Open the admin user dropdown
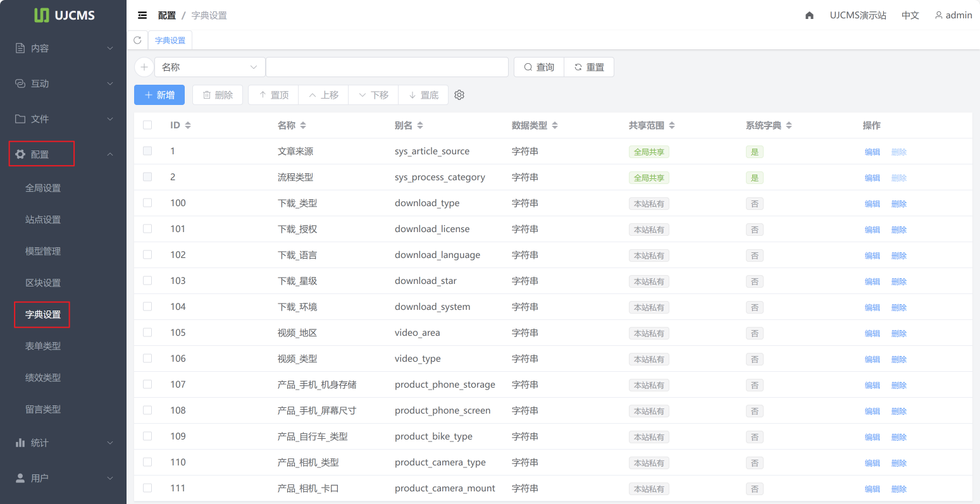Image resolution: width=980 pixels, height=504 pixels. pyautogui.click(x=953, y=15)
